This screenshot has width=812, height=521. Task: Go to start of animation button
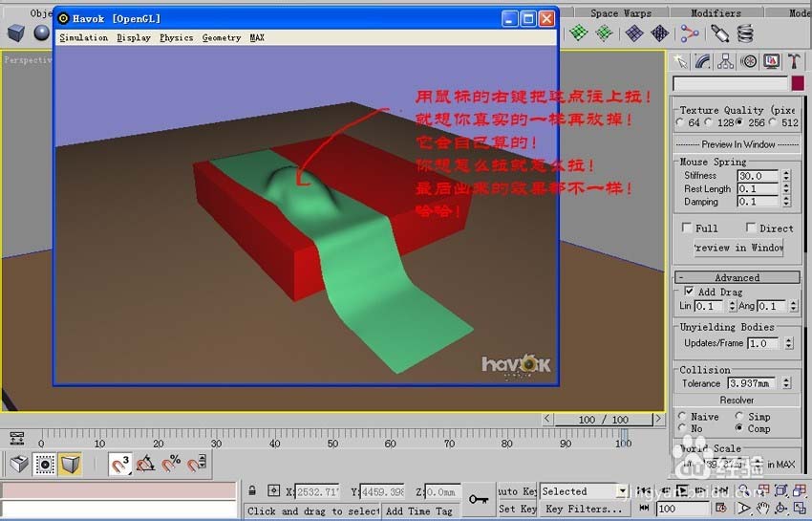pos(644,489)
